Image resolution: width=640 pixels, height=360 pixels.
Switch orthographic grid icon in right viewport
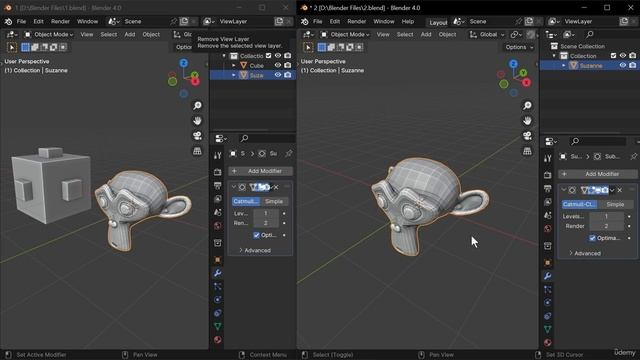tap(527, 151)
